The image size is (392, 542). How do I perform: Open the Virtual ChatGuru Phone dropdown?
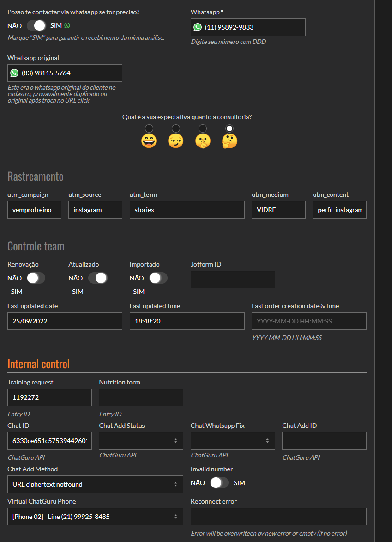pos(95,517)
